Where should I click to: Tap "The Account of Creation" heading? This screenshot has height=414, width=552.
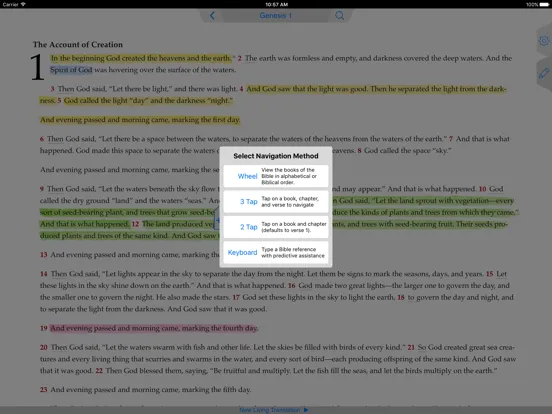click(x=78, y=45)
